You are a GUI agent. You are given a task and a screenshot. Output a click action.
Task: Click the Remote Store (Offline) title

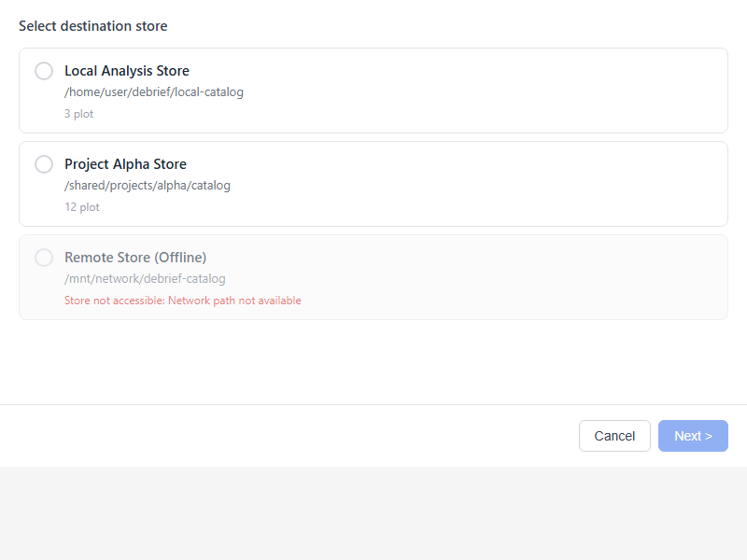(135, 258)
